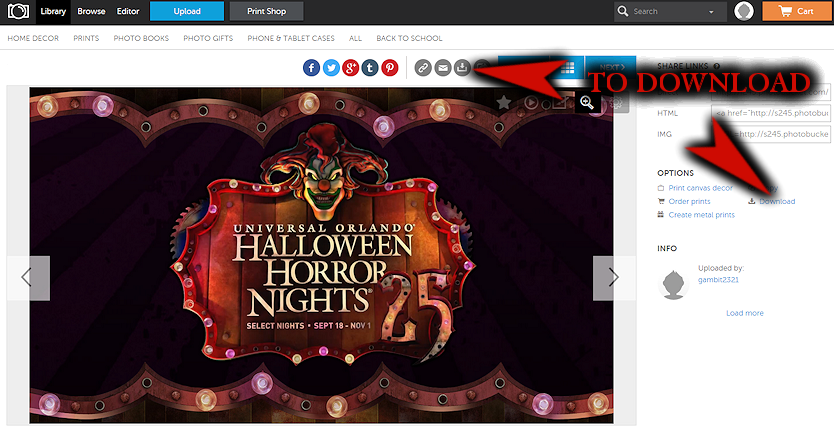Image resolution: width=834 pixels, height=430 pixels.
Task: Open the search box dropdown arrow
Action: (712, 12)
